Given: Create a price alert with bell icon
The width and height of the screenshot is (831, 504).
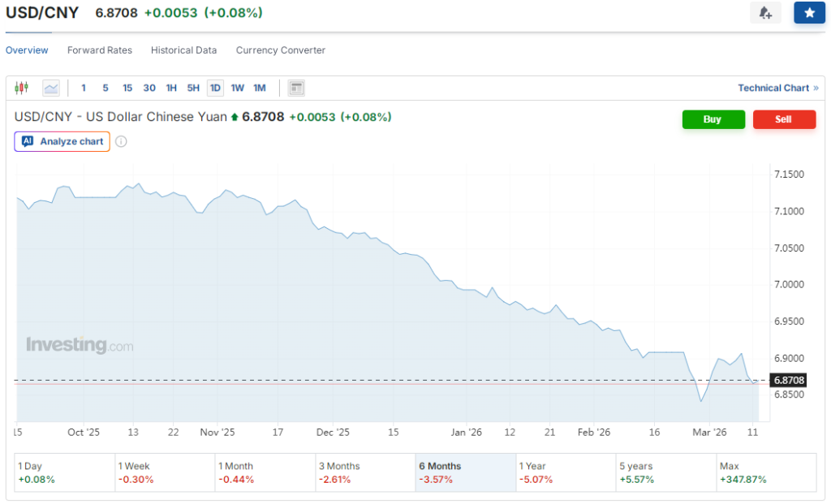Looking at the screenshot, I should (765, 13).
